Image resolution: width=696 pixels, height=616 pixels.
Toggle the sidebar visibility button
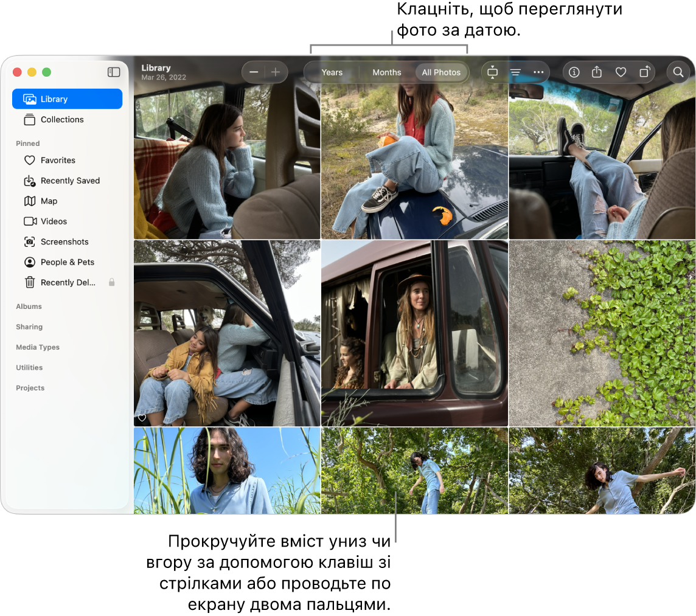(114, 72)
